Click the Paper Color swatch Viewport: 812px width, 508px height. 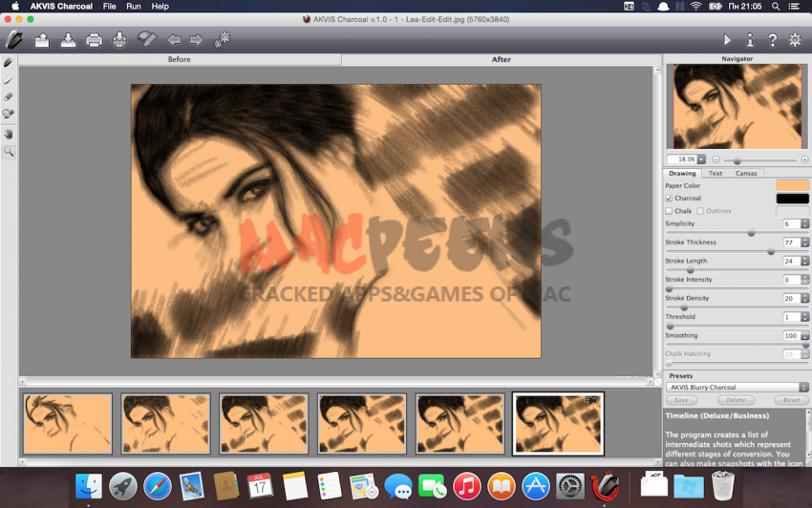792,185
